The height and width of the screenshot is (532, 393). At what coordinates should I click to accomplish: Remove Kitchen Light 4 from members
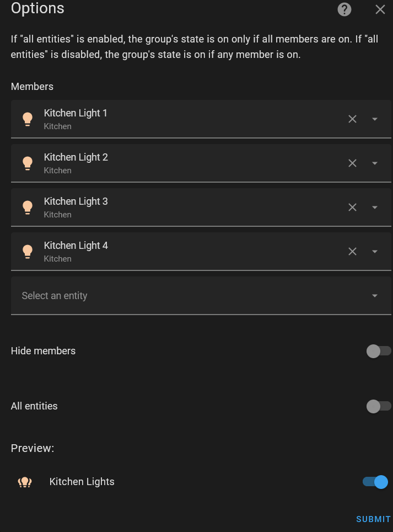click(353, 251)
